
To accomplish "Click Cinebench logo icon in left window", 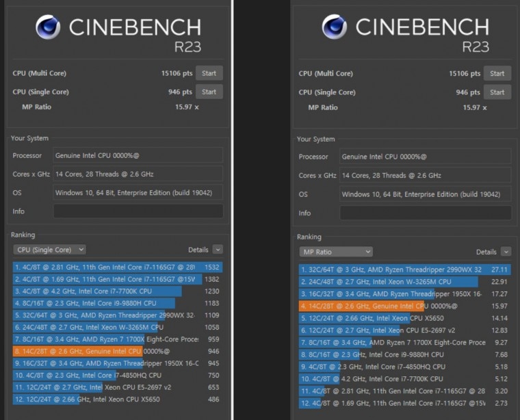I will (48, 27).
